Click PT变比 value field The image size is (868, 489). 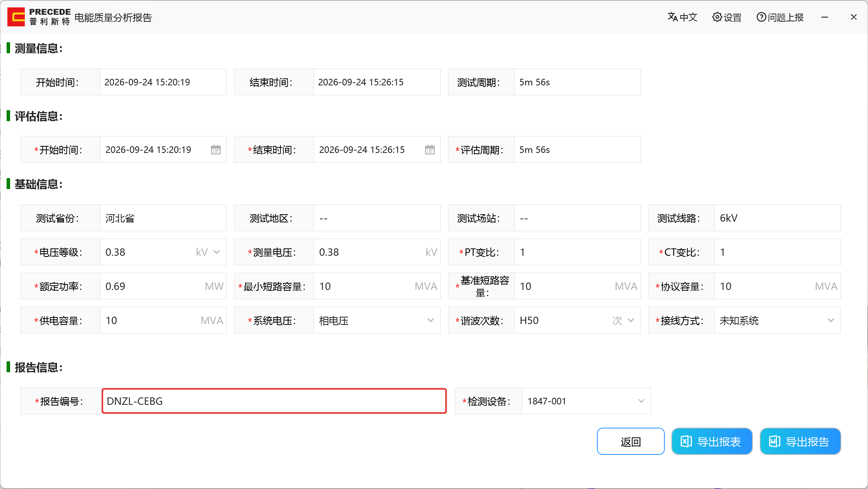pos(577,252)
